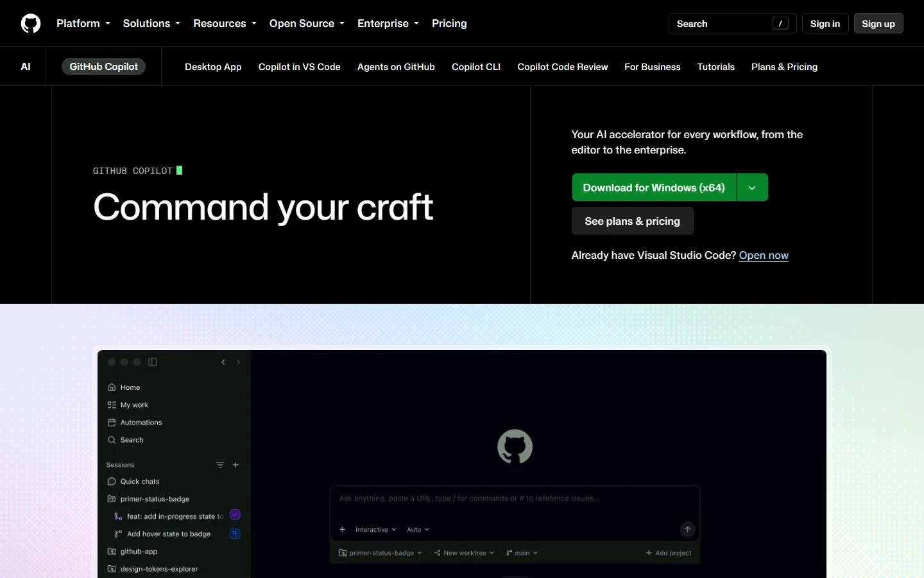Open the For Business tab
The height and width of the screenshot is (578, 924).
[x=653, y=67]
